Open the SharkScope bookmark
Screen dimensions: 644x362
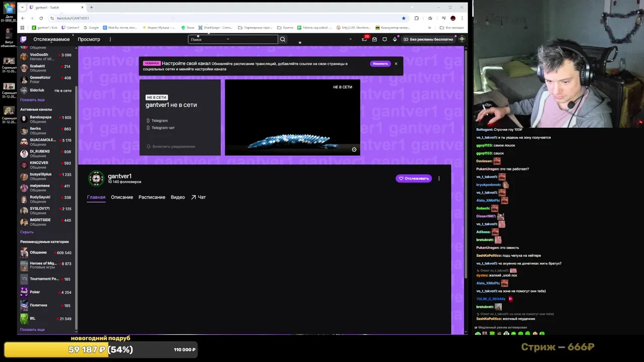215,28
